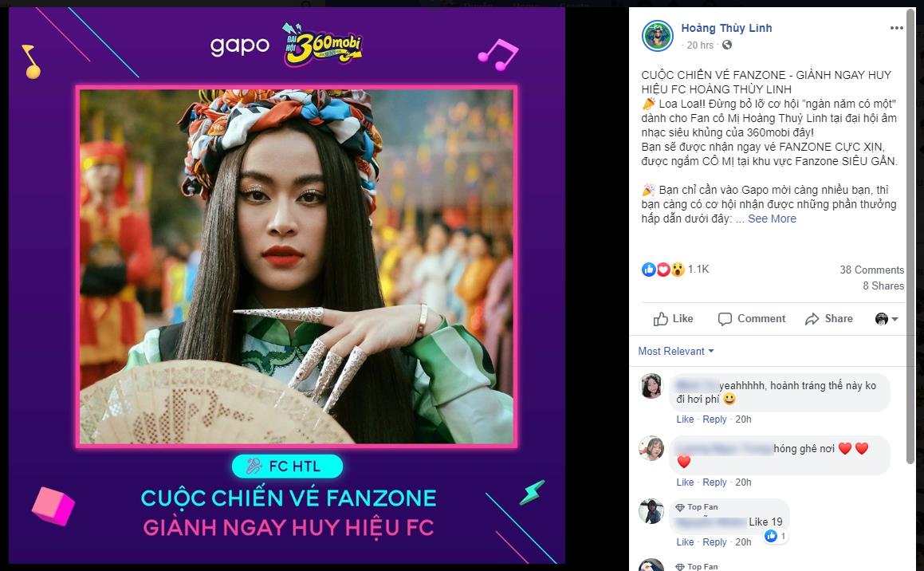Click Hoàng Thùy Linh's profile avatar
Image resolution: width=924 pixels, height=571 pixels.
657,36
